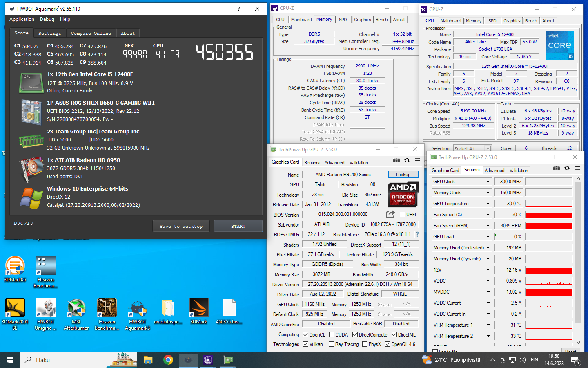Click the motherboard icon beside ASUS ROG STRIX
The image size is (588, 368).
tap(31, 112)
